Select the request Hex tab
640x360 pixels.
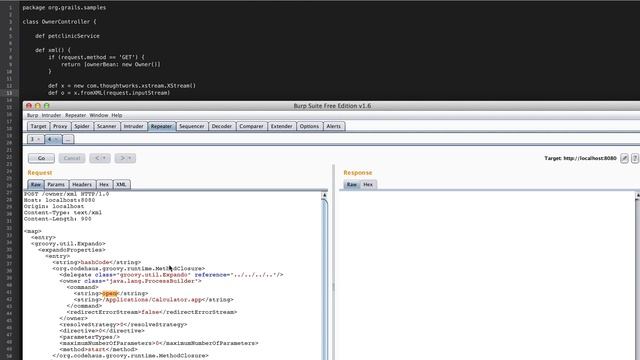104,184
